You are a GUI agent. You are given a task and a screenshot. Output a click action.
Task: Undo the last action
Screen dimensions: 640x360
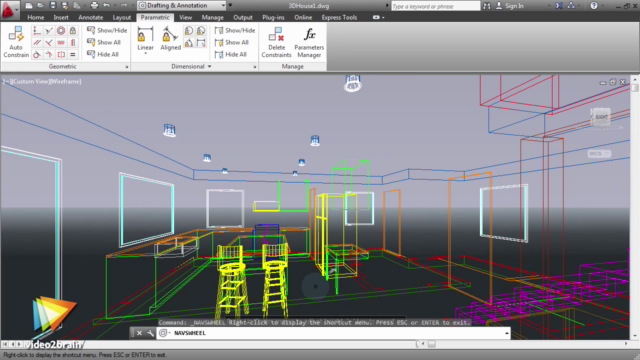click(107, 6)
